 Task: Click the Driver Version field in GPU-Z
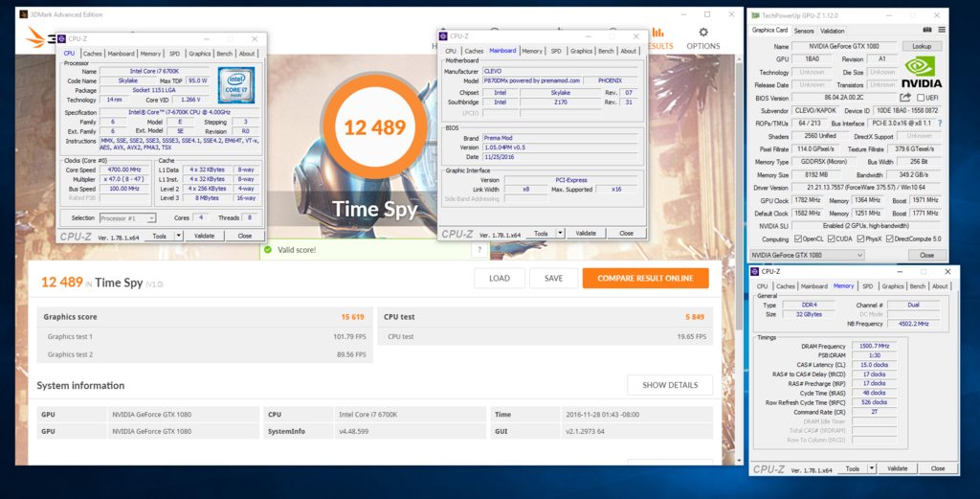pos(865,188)
